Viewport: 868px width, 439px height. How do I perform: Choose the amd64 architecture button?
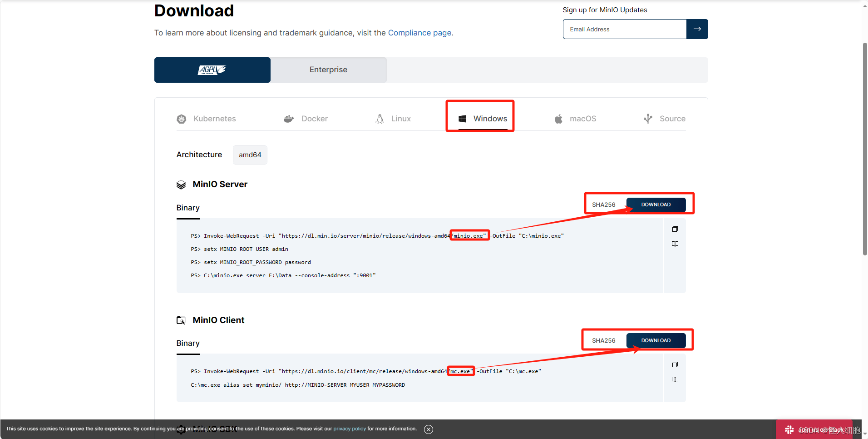(x=250, y=155)
